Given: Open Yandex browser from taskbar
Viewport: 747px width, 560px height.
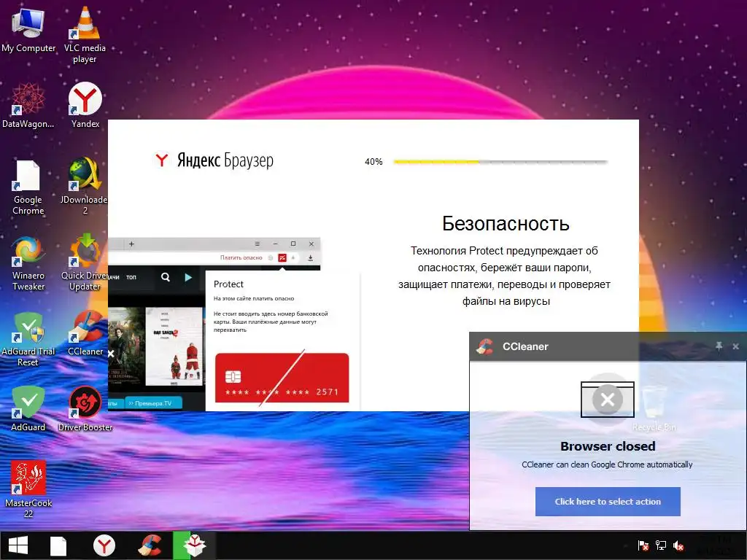Looking at the screenshot, I should pyautogui.click(x=104, y=545).
